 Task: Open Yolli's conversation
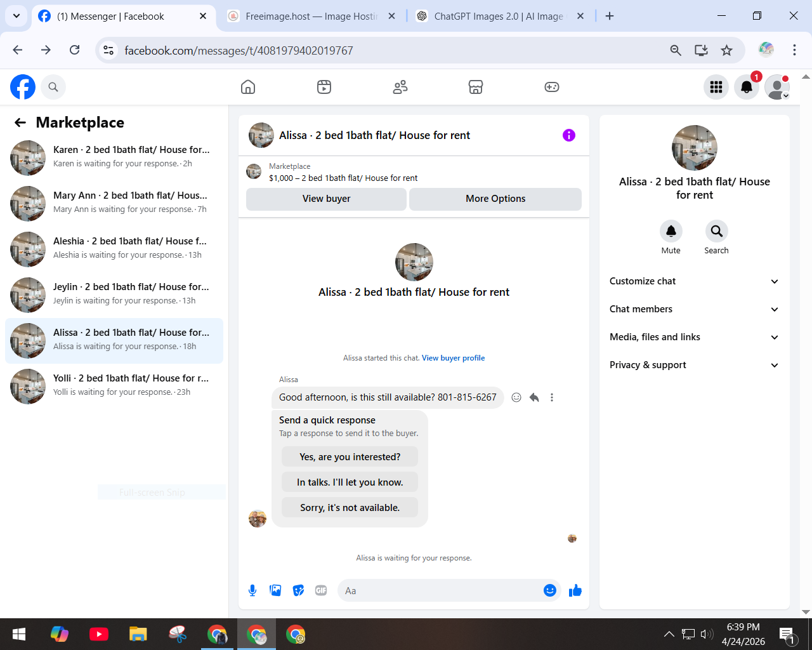click(x=114, y=387)
